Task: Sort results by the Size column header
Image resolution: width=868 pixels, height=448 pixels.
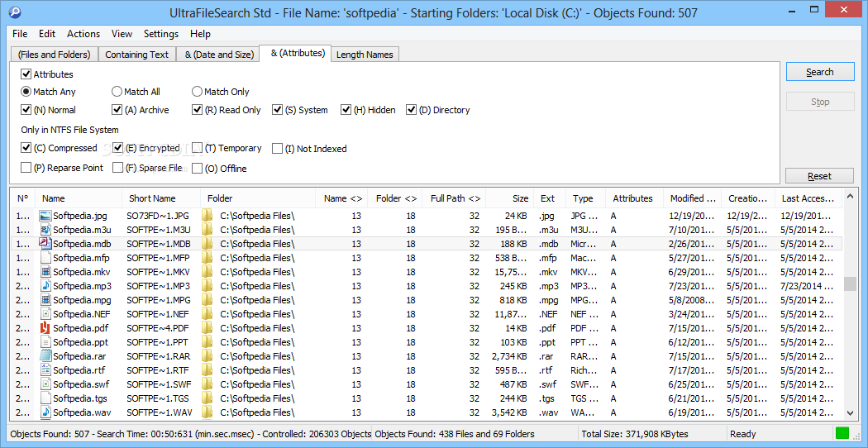Action: pos(510,198)
